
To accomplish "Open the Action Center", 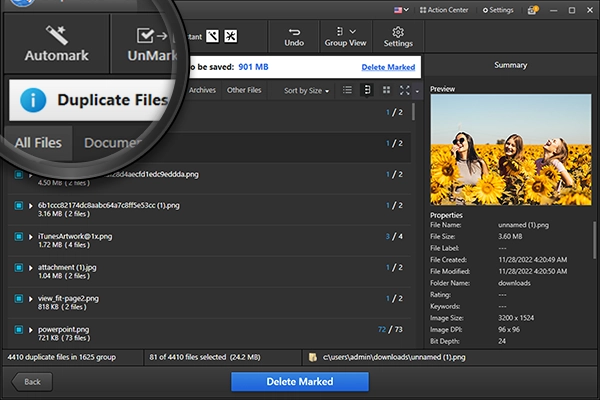I will [x=444, y=10].
